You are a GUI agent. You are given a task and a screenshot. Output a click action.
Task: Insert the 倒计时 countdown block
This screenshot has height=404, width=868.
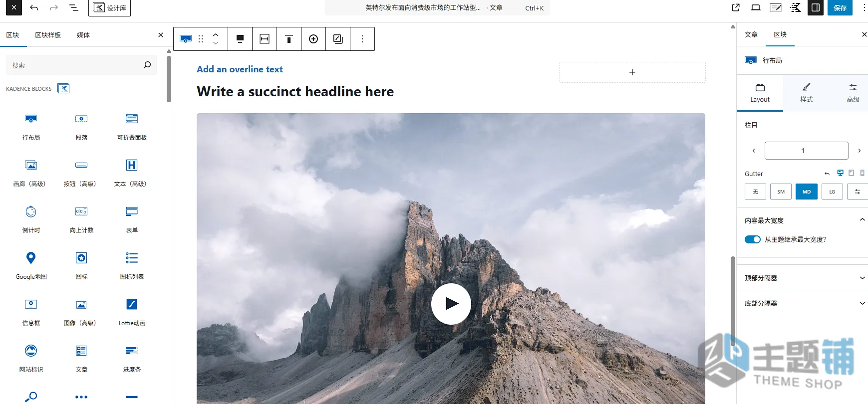31,219
